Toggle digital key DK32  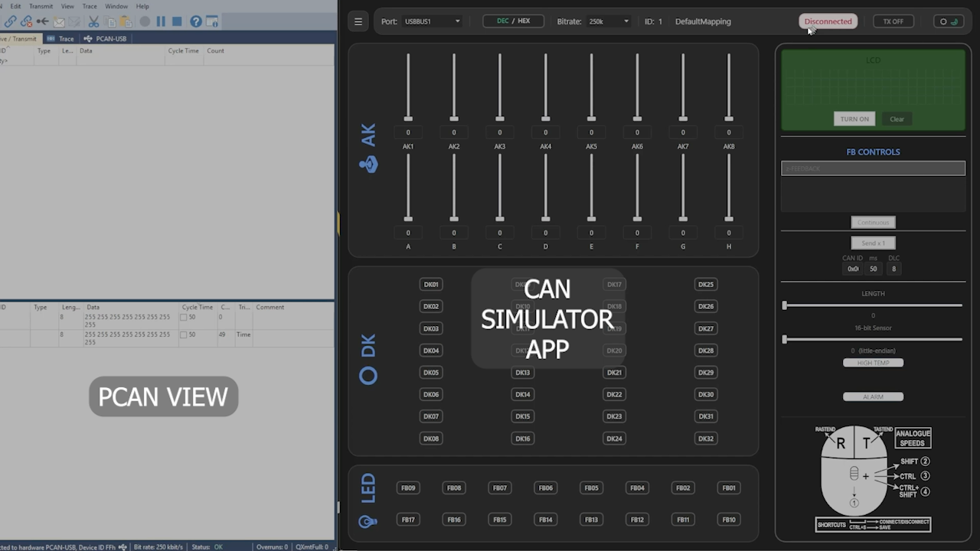pos(706,439)
